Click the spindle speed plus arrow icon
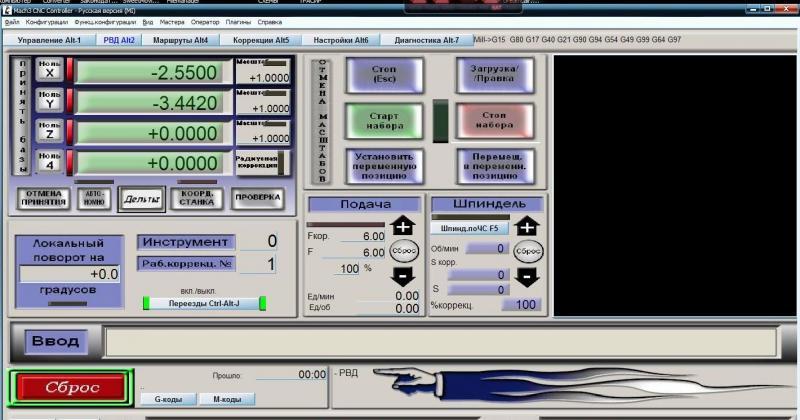 pyautogui.click(x=527, y=226)
